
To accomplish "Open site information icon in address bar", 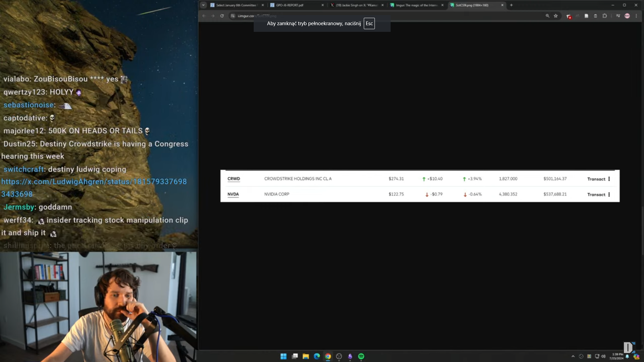I will [233, 16].
